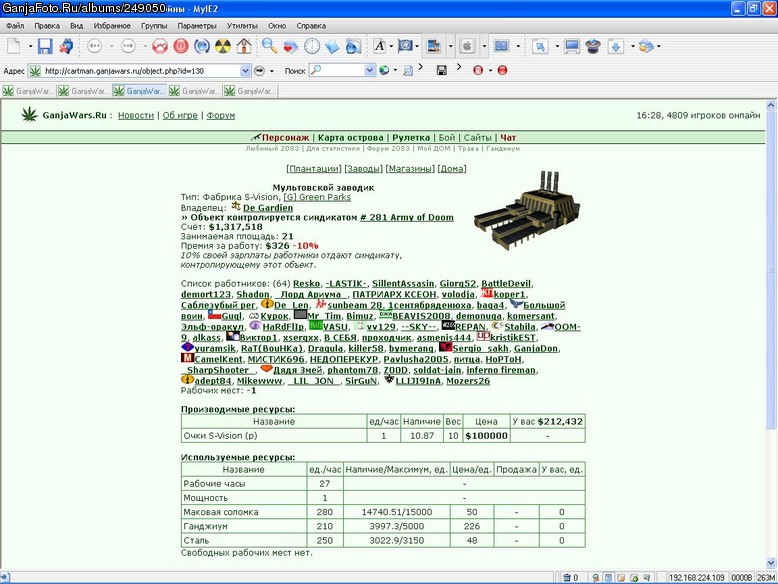The width and height of the screenshot is (778, 584).
Task: Click the blue Refresh page icon
Action: click(x=202, y=46)
